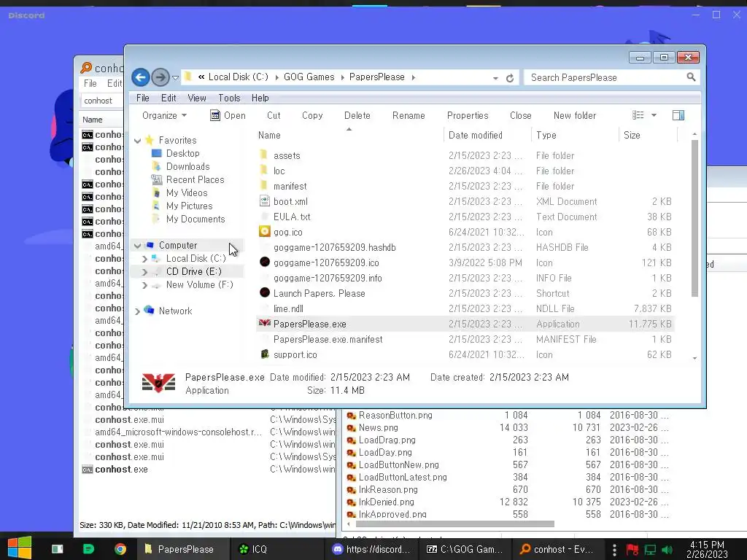Switch to the Discord taskbar item

[x=371, y=549]
